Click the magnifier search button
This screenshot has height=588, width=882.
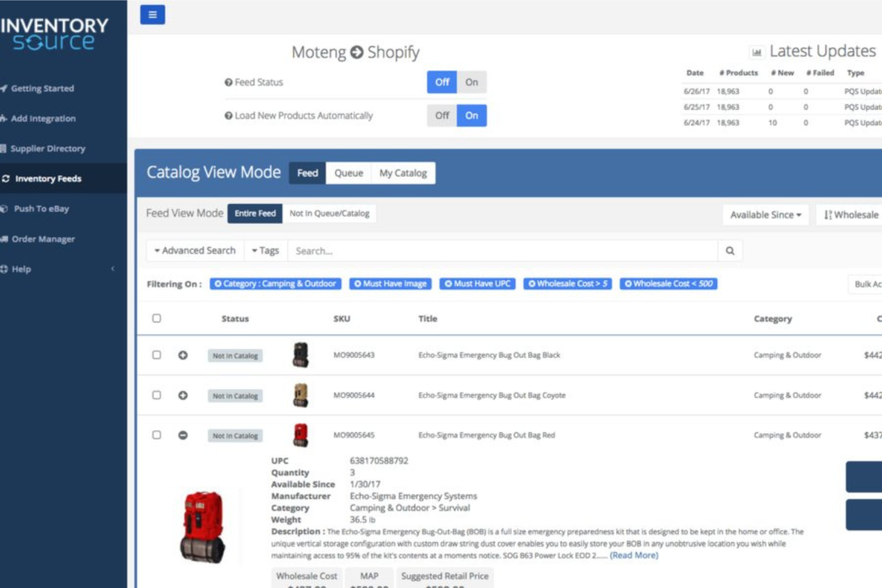730,251
